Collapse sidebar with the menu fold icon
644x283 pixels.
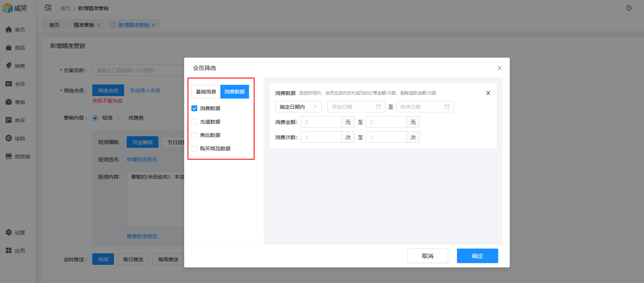click(x=48, y=8)
